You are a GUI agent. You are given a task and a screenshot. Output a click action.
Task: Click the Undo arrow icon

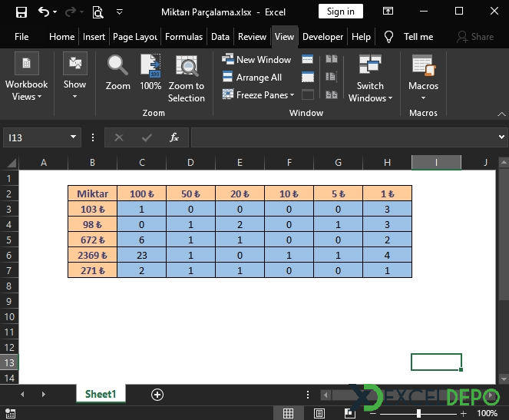(x=44, y=12)
